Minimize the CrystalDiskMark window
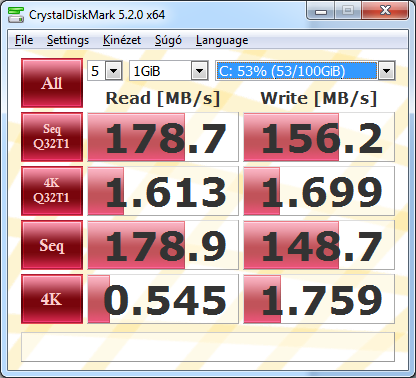 [x=321, y=11]
